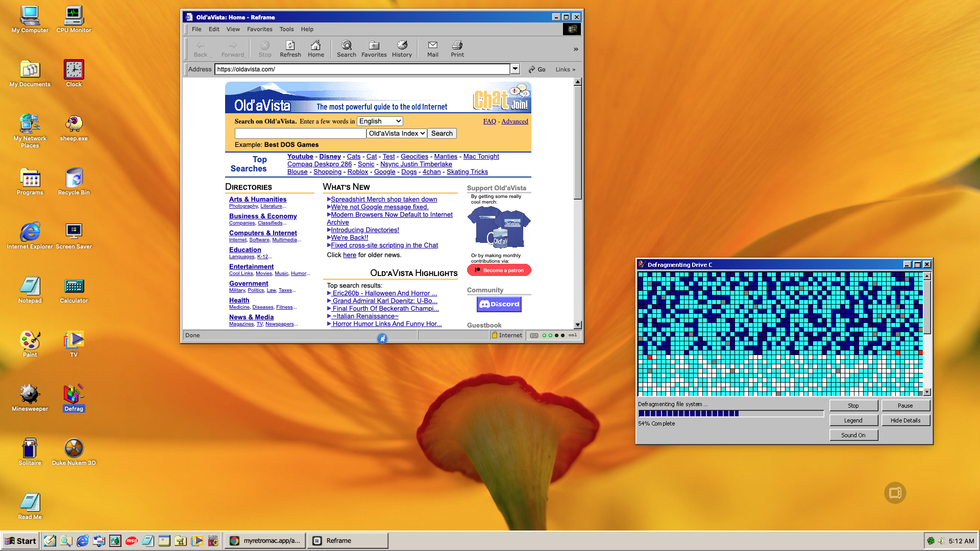This screenshot has width=980, height=551.
Task: Click the Stop button in Defrag window
Action: coord(853,406)
